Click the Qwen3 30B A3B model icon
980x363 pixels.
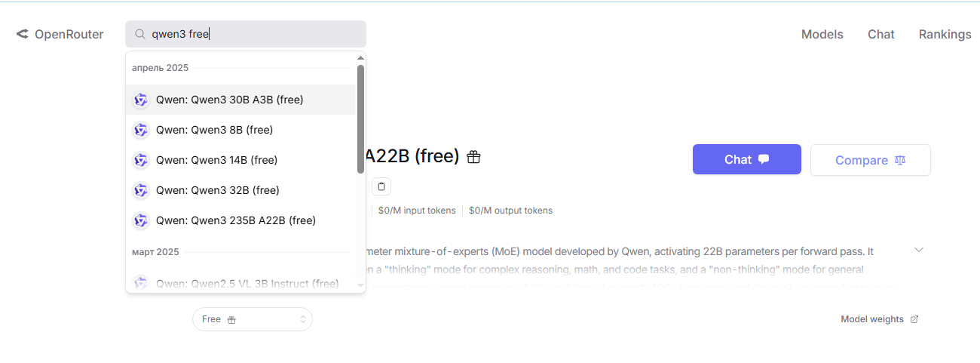point(141,100)
